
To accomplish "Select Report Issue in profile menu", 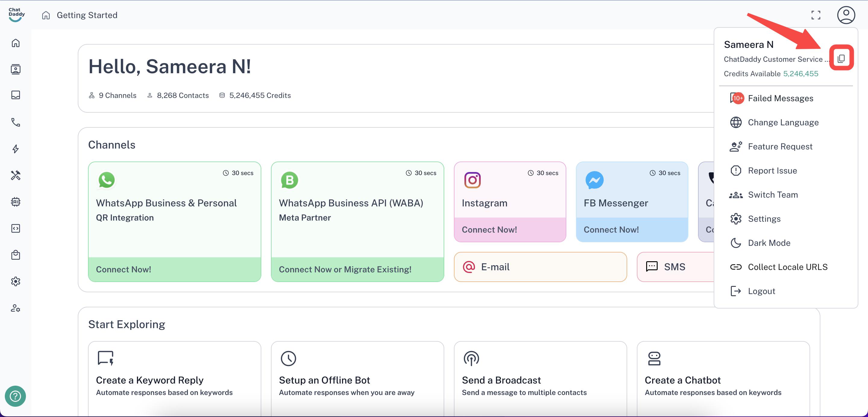I will point(772,171).
